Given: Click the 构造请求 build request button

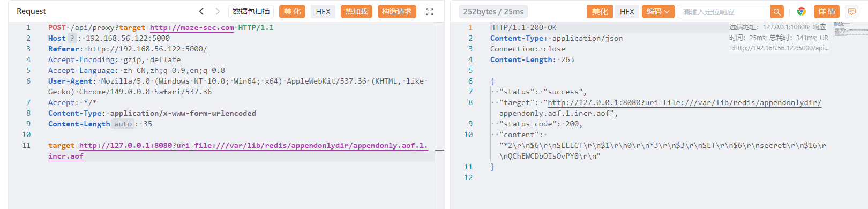Looking at the screenshot, I should (397, 11).
